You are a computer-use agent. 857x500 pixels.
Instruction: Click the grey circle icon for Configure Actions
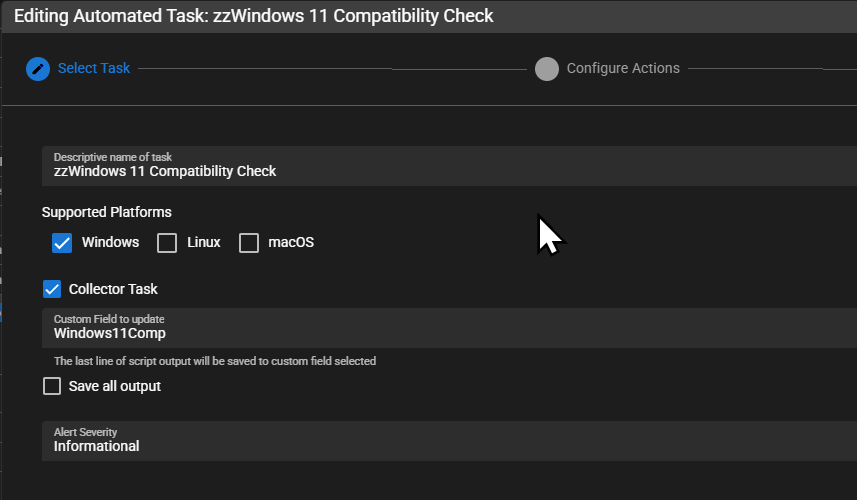[547, 69]
